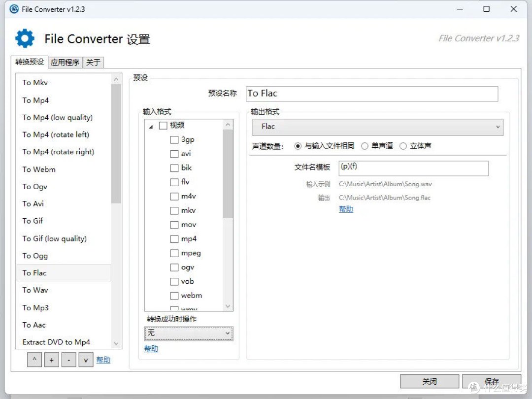Enable the avi input format
Image resolution: width=532 pixels, height=399 pixels.
click(x=174, y=154)
